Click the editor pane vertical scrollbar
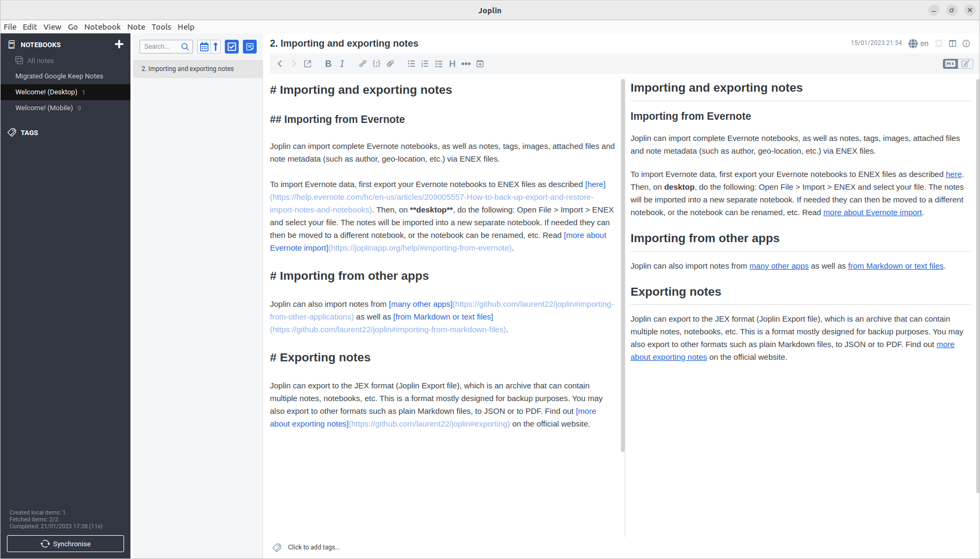Viewport: 980px width, 559px height. (623, 265)
